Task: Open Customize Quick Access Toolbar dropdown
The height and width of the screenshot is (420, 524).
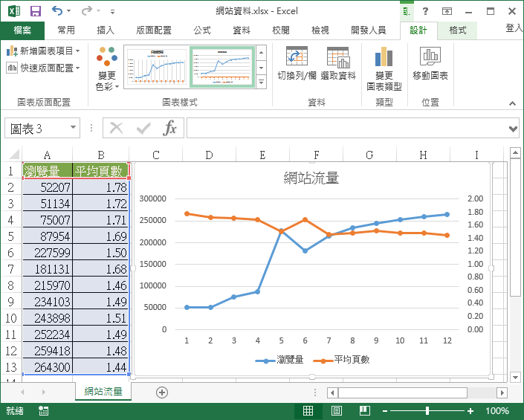Action: 113,12
